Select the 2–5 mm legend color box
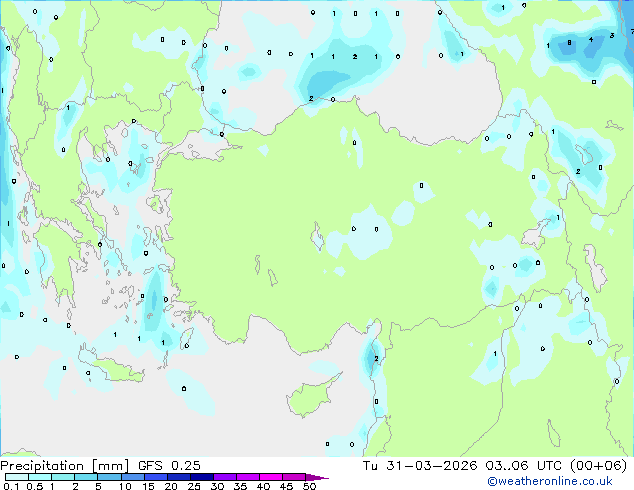Screen dimensions: 634x490 [x=86, y=477]
